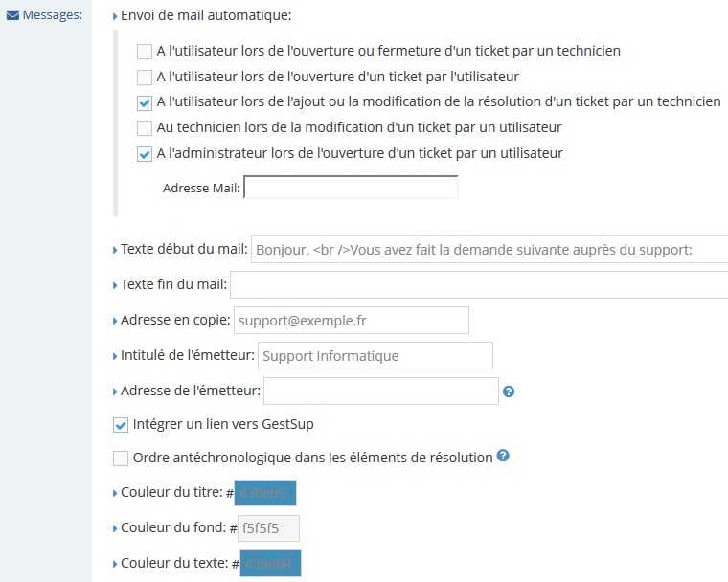
Task: Enable mail when user opens a ticket
Action: (145, 77)
